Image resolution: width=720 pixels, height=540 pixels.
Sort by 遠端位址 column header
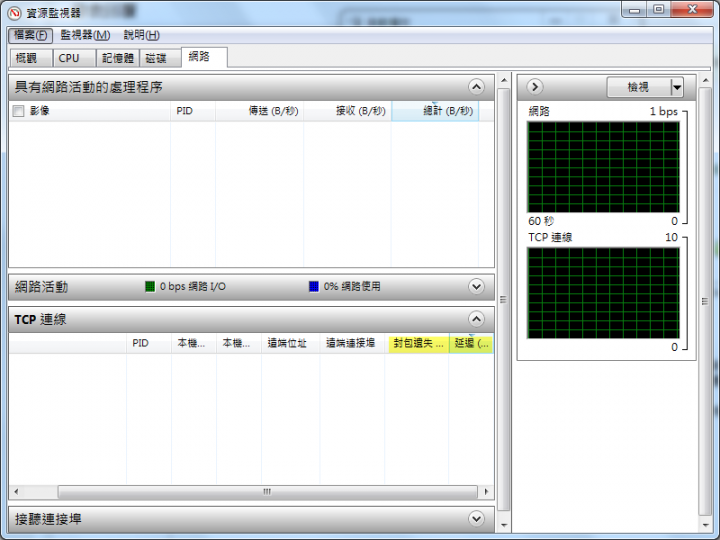coord(290,343)
